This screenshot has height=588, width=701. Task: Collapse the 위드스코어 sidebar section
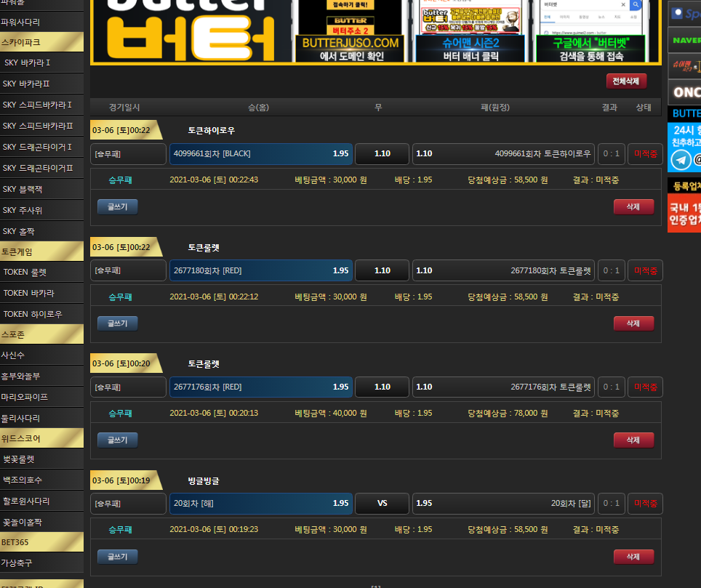[x=41, y=439]
